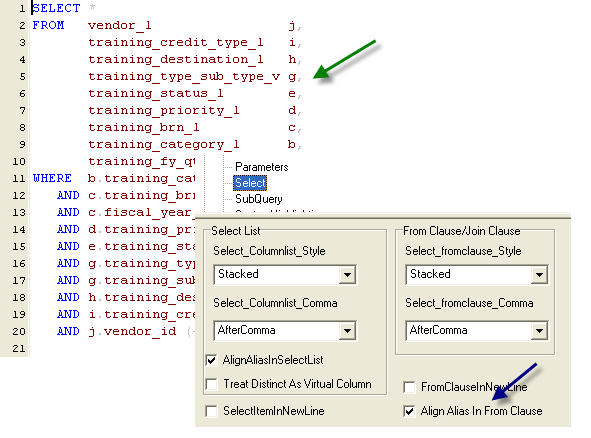The height and width of the screenshot is (438, 591).
Task: Click c.fiscal_year on line 13
Action: click(140, 213)
